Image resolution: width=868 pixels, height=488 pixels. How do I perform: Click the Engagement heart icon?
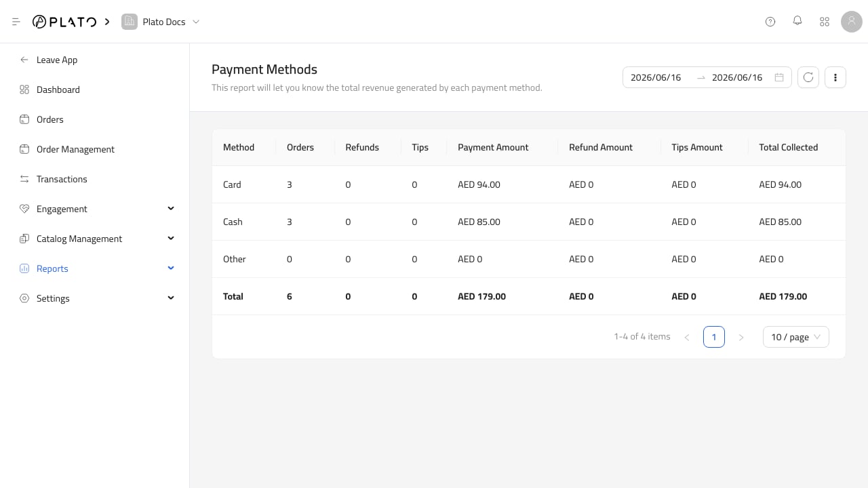pyautogui.click(x=24, y=209)
